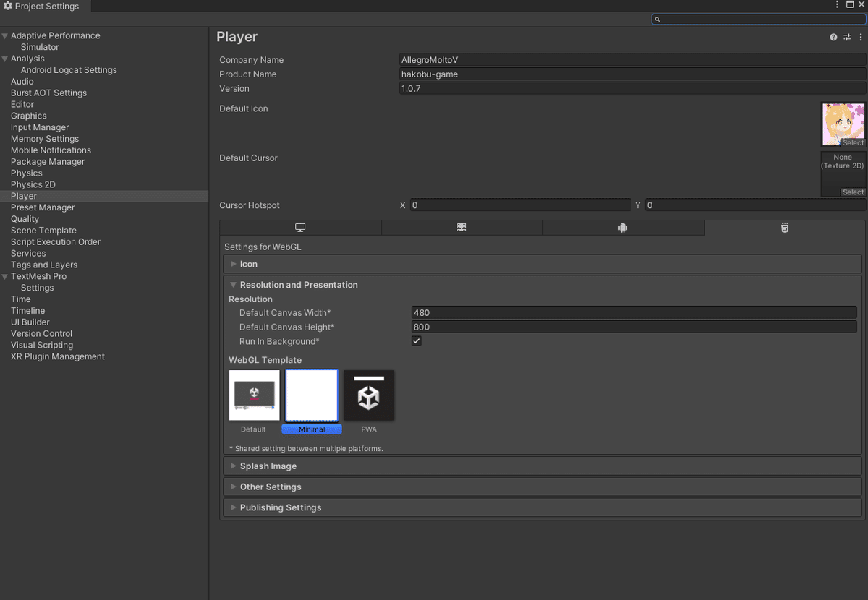Select the Adaptive Performance category
This screenshot has width=868, height=600.
coord(56,35)
